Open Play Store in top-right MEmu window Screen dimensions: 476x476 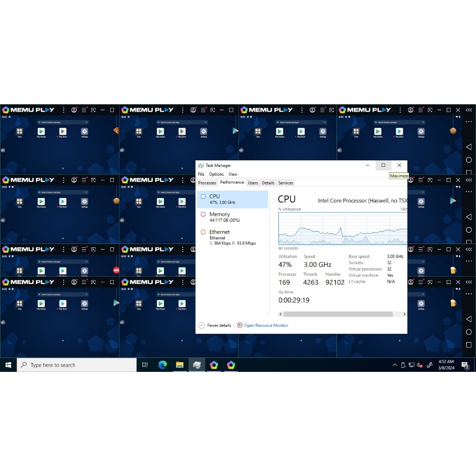point(399,132)
